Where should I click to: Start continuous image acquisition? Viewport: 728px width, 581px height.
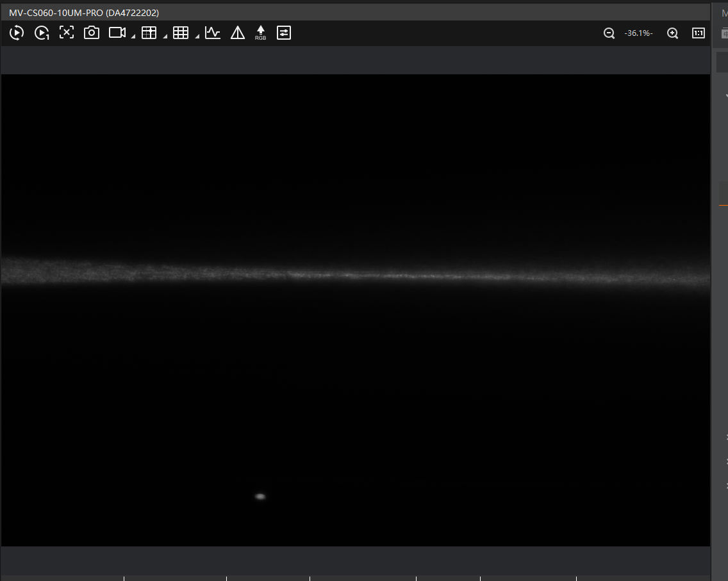17,33
